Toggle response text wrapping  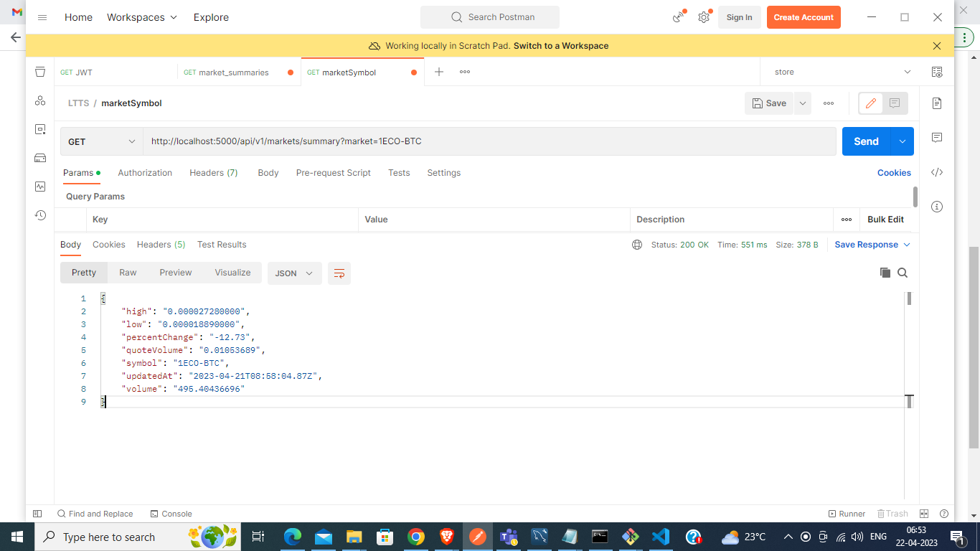pyautogui.click(x=339, y=273)
